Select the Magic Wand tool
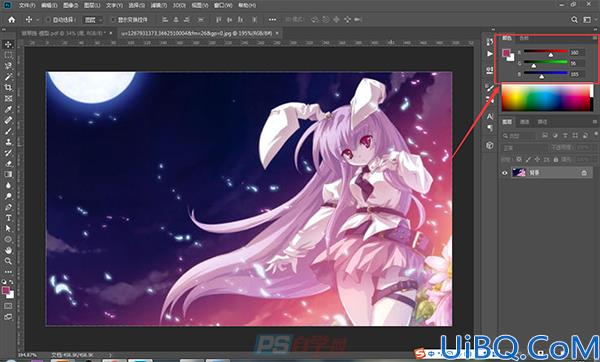Image resolution: width=600 pixels, height=362 pixels. pos(8,77)
